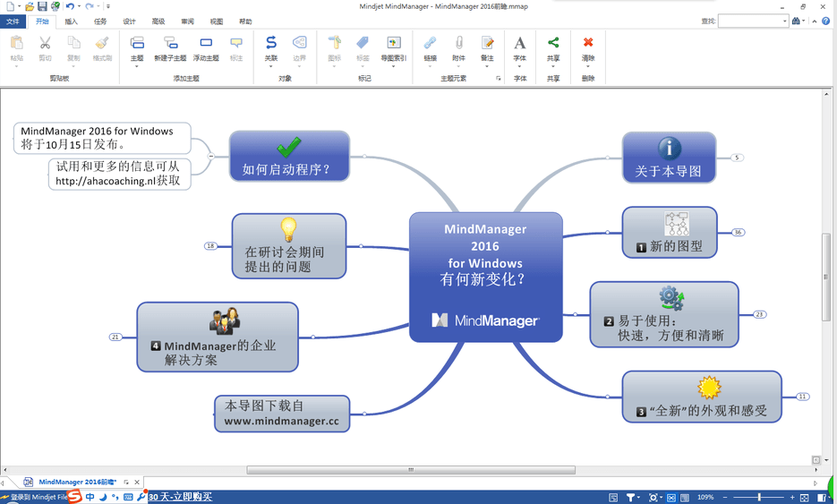The width and height of the screenshot is (837, 504).
Task: Select the central MindManager 2016 topic
Action: (486, 278)
